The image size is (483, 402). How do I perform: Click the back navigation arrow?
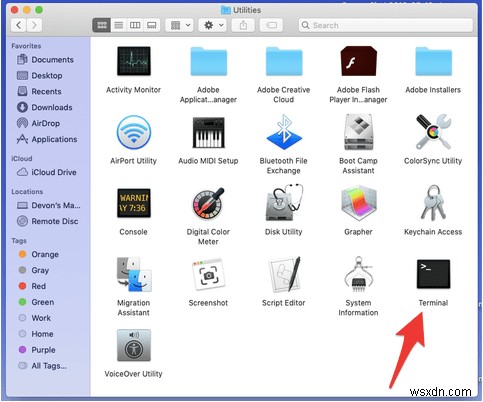19,25
